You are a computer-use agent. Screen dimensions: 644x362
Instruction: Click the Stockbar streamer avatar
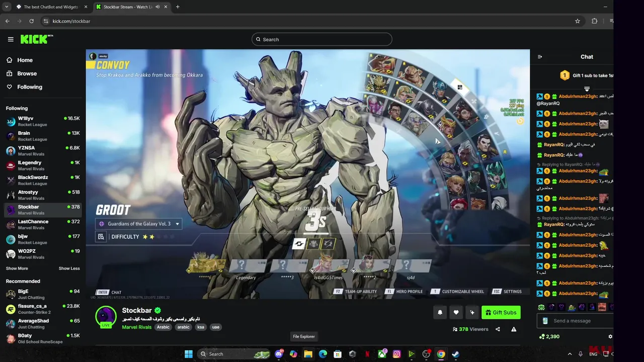click(106, 316)
